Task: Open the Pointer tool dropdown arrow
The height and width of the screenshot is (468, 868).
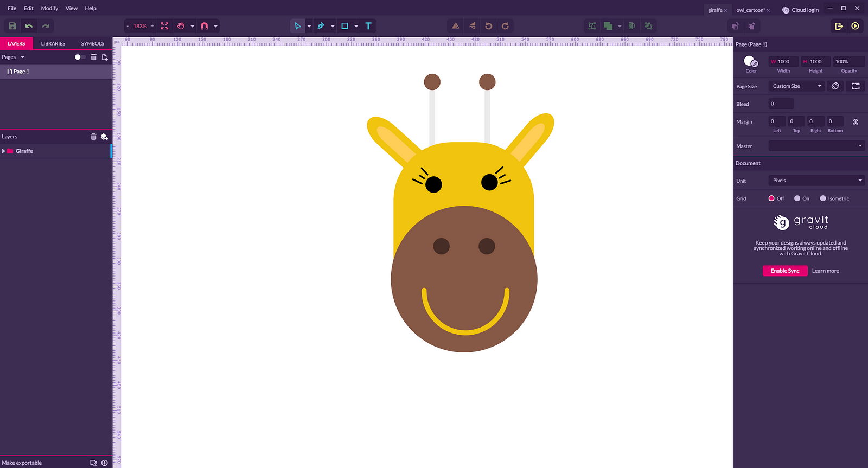Action: (x=309, y=26)
